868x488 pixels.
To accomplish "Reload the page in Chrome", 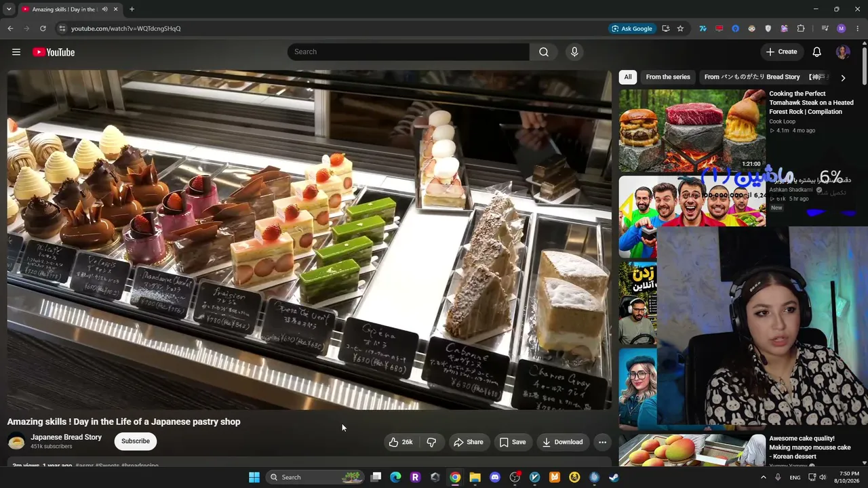I will [x=43, y=28].
